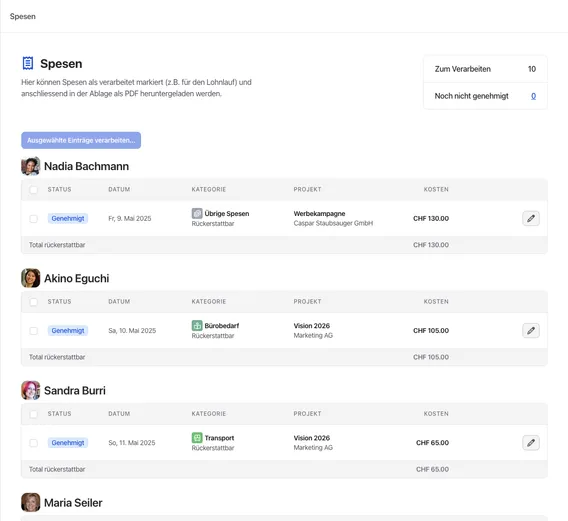
Task: Open the Noch nicht genehmigt count link
Action: (x=533, y=96)
